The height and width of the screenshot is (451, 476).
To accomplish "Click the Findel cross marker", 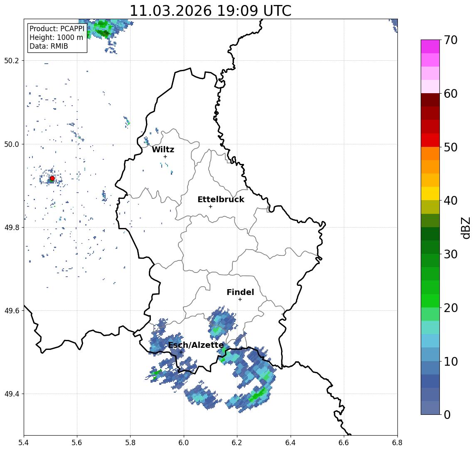I will point(240,300).
